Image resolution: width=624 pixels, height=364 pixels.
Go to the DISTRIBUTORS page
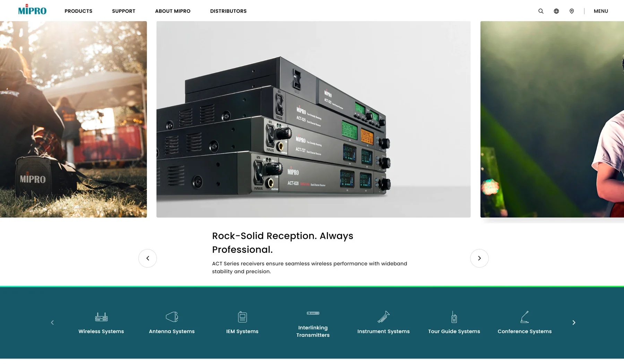click(228, 11)
